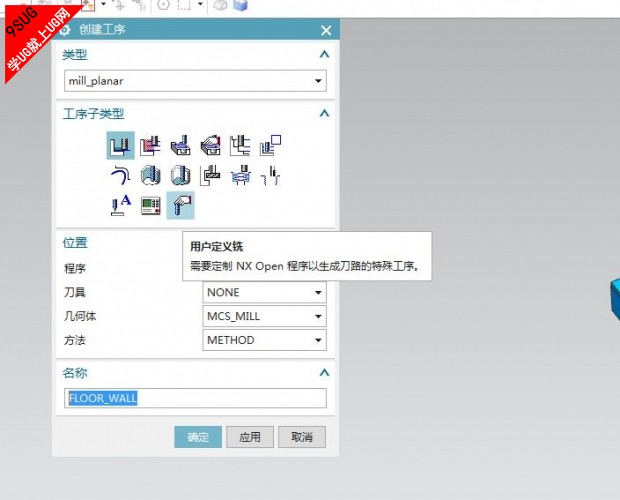Toggle the 位置 section header

(x=75, y=242)
